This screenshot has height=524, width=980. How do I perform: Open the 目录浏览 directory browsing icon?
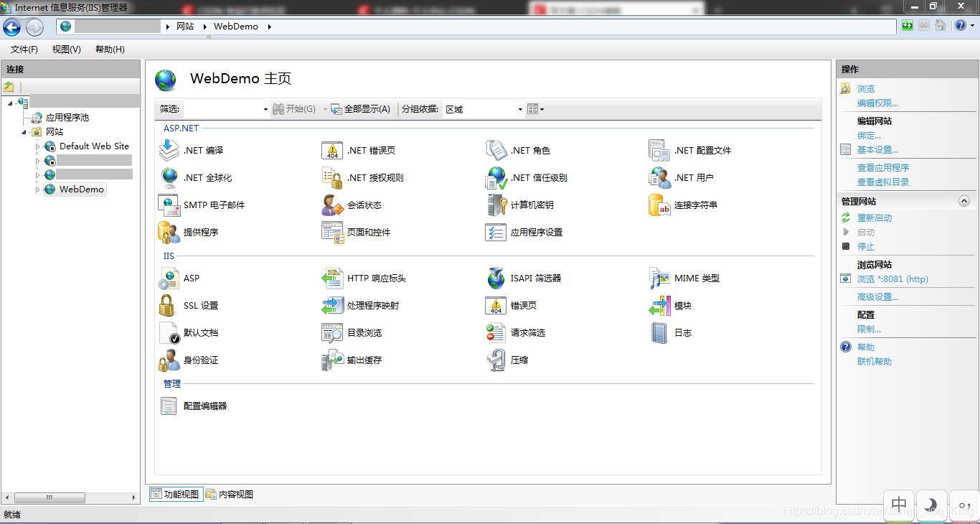tap(332, 332)
